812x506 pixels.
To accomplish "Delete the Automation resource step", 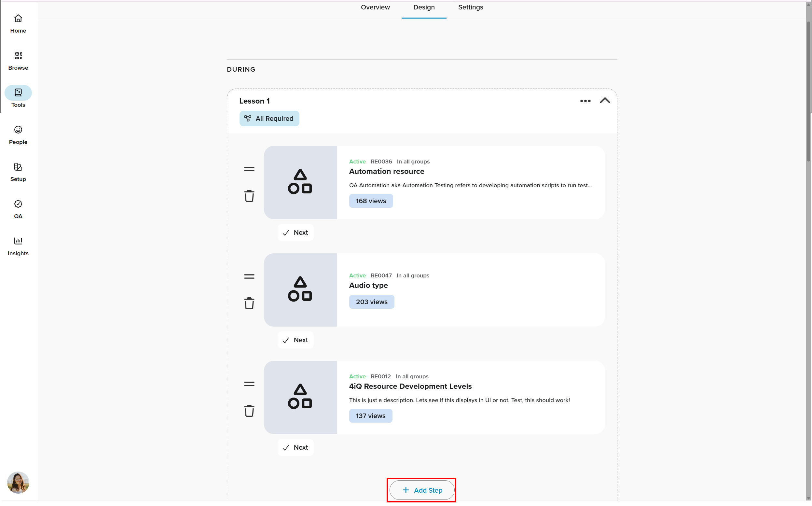I will tap(249, 196).
